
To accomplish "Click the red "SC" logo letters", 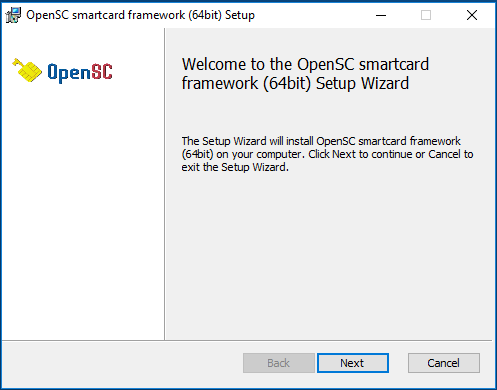I will [102, 71].
